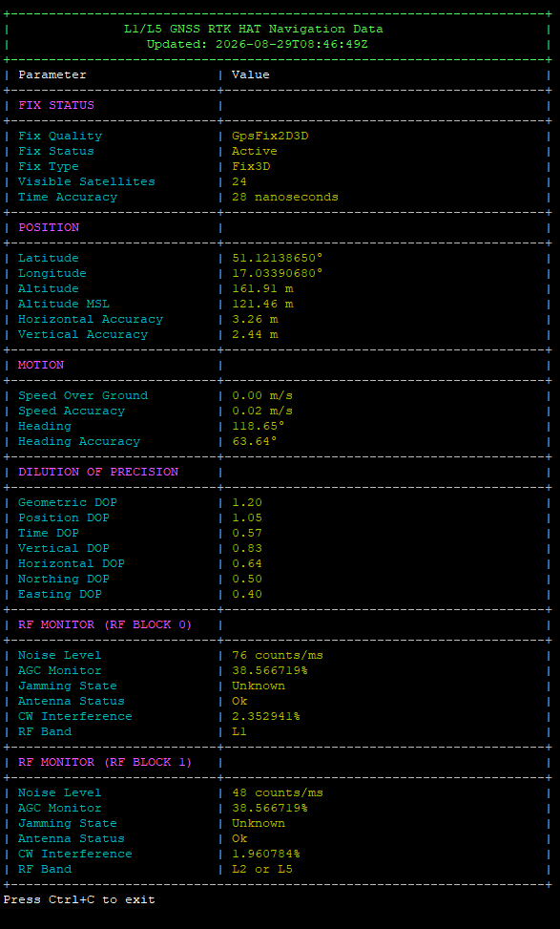Click 'CW Interference' label under RF Block 1
The height and width of the screenshot is (929, 560).
[x=75, y=854]
